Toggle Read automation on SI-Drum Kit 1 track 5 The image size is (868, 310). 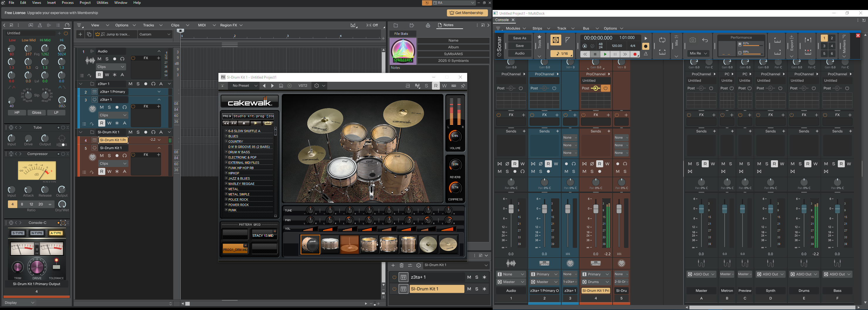102,172
